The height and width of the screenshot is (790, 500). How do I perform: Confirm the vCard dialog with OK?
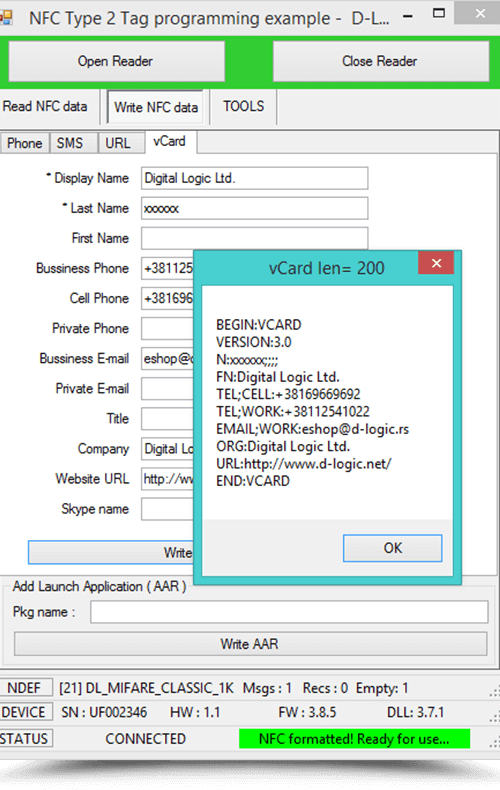tap(393, 548)
